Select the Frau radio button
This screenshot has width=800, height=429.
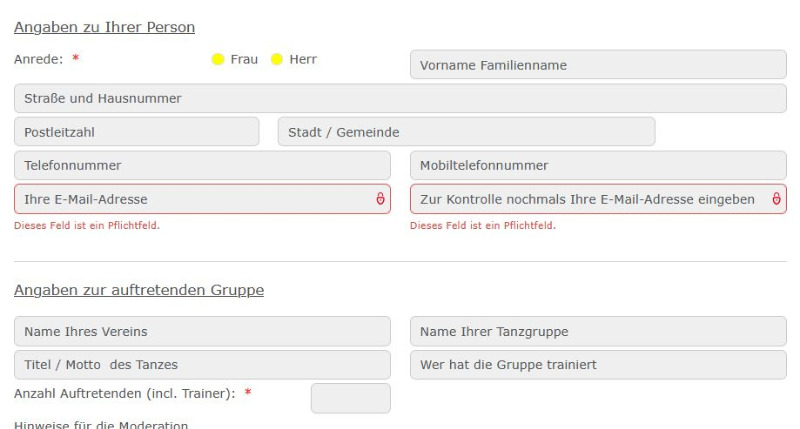click(x=217, y=60)
